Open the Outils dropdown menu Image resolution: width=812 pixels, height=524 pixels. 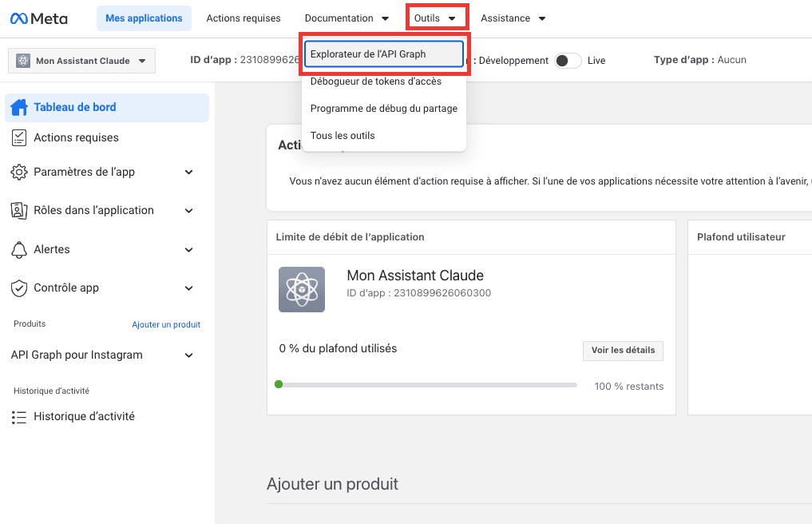[434, 18]
